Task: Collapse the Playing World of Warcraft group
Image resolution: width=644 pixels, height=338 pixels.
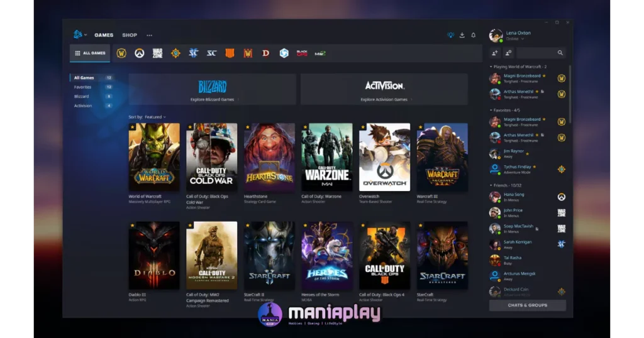Action: [x=518, y=67]
